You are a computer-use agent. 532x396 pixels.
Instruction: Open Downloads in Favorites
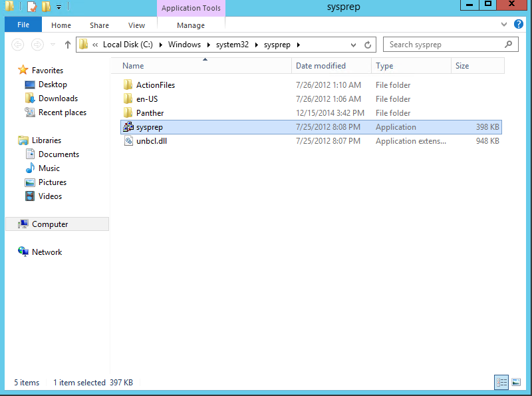click(x=58, y=98)
